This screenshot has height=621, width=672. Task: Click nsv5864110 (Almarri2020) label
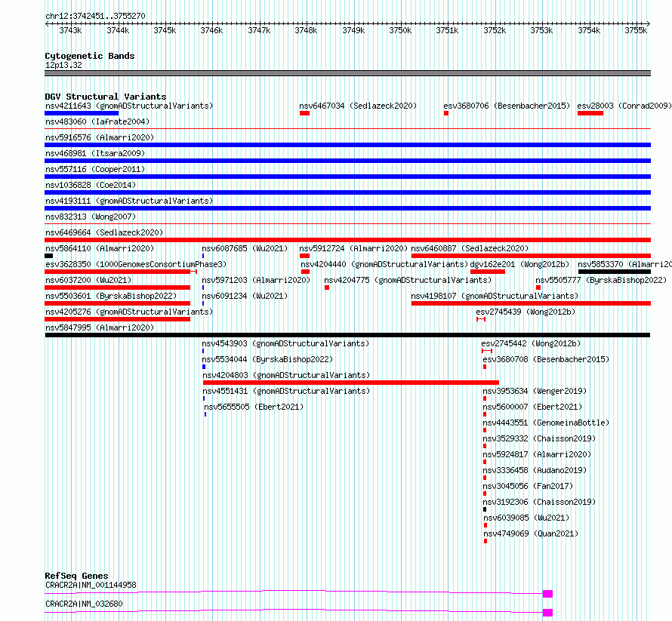tap(100, 248)
